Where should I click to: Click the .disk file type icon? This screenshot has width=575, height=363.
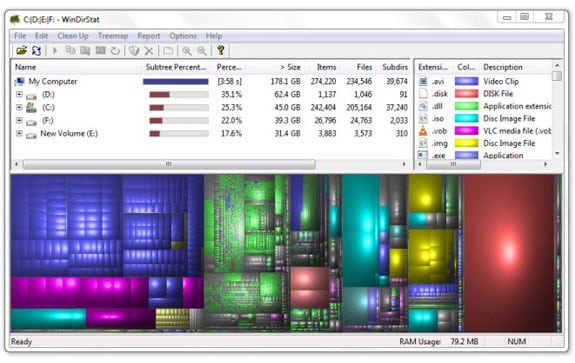(x=423, y=94)
